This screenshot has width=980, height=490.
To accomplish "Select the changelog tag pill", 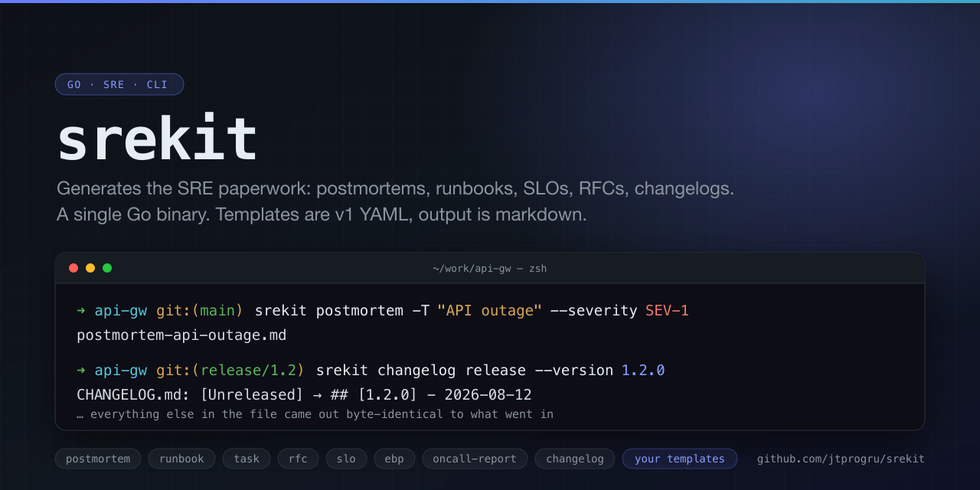I will [x=575, y=459].
